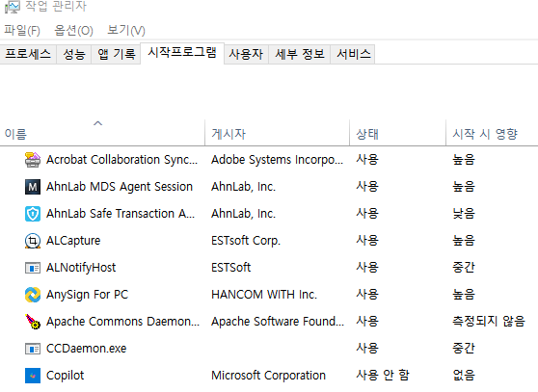Image resolution: width=538 pixels, height=392 pixels.
Task: Switch to the 성능 tab
Action: coord(74,54)
